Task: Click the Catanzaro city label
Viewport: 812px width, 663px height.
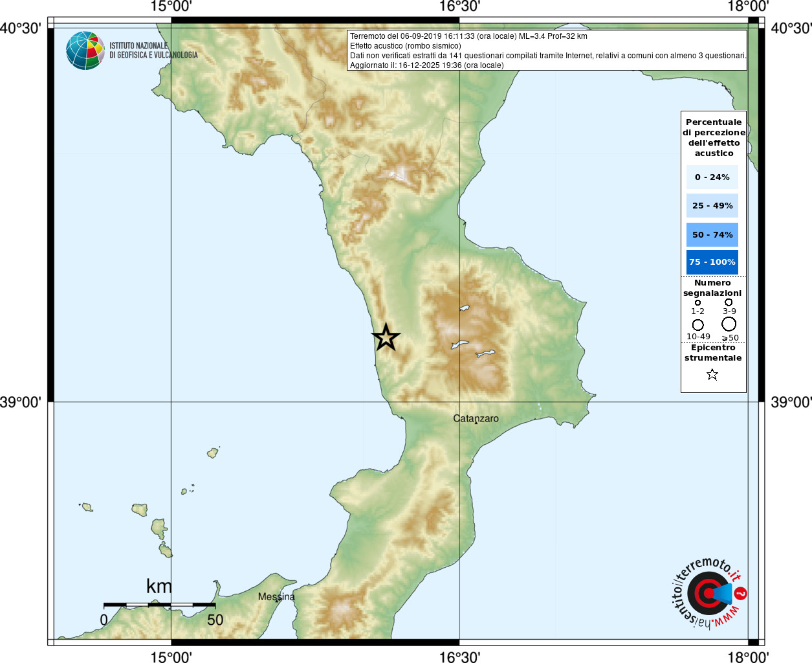Action: coord(476,419)
